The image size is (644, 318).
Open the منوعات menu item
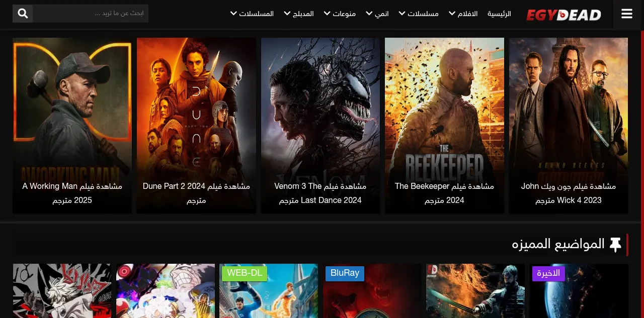tap(344, 14)
